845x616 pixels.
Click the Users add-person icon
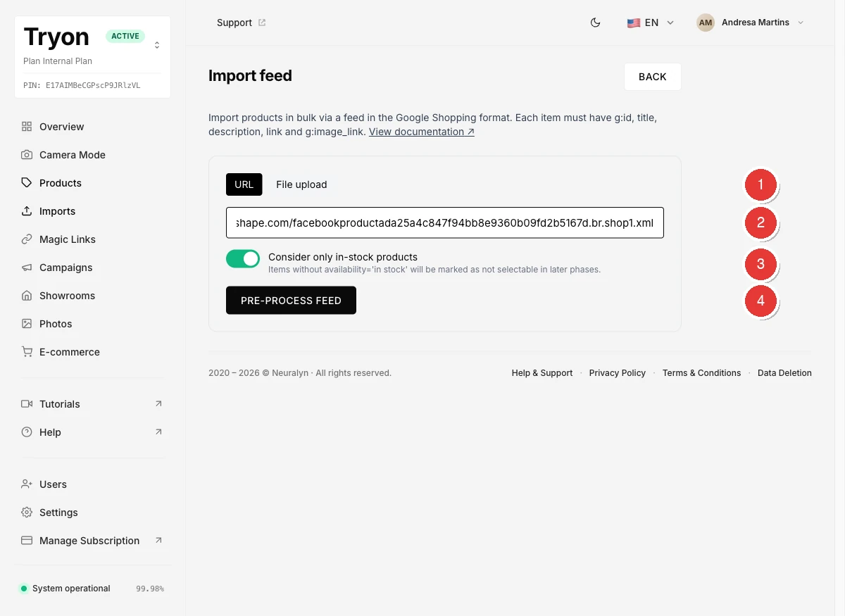pyautogui.click(x=27, y=484)
